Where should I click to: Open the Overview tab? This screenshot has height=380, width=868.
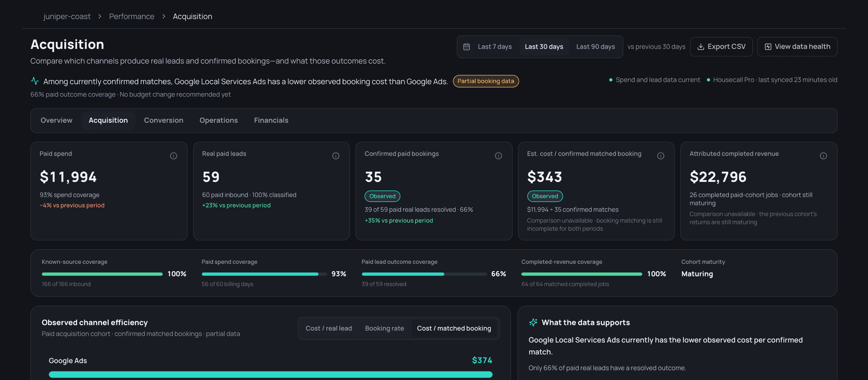[56, 120]
